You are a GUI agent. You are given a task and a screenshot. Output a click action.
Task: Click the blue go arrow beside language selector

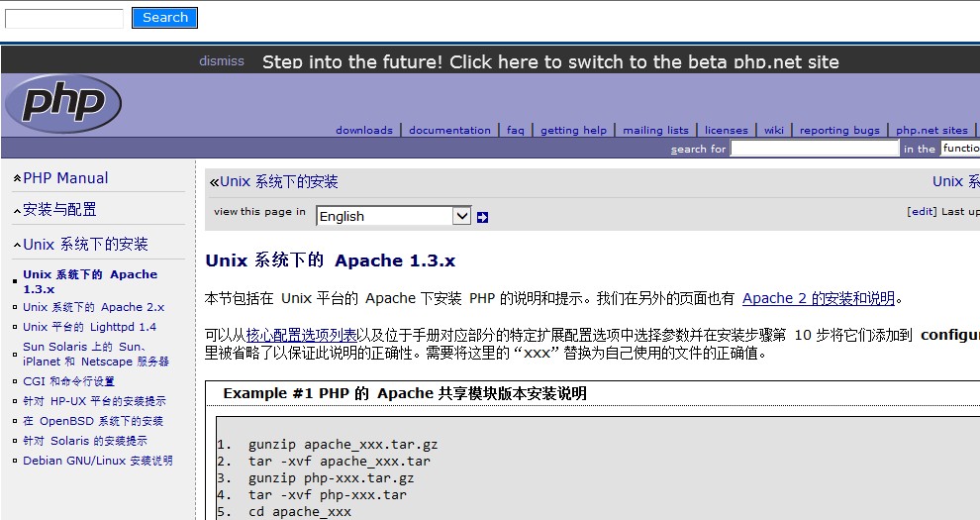[482, 217]
